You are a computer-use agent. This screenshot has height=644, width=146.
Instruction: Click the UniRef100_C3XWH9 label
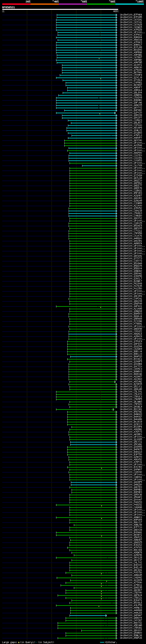tap(131, 203)
